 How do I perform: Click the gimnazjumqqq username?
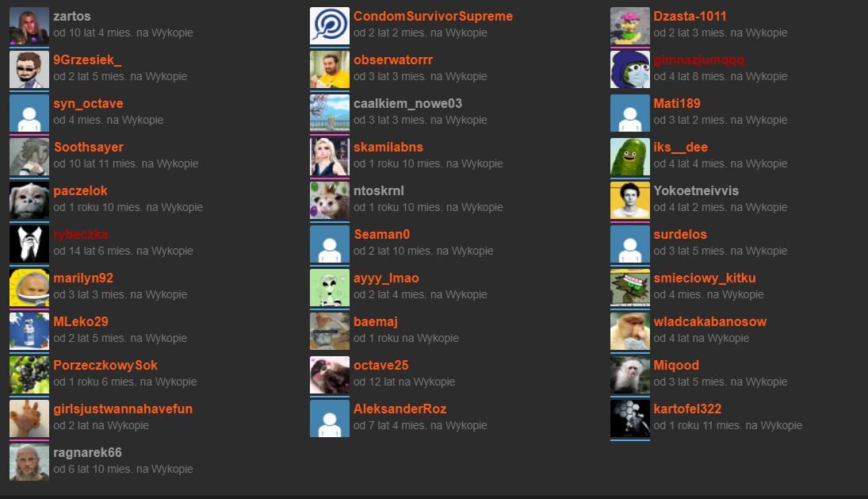(x=698, y=60)
